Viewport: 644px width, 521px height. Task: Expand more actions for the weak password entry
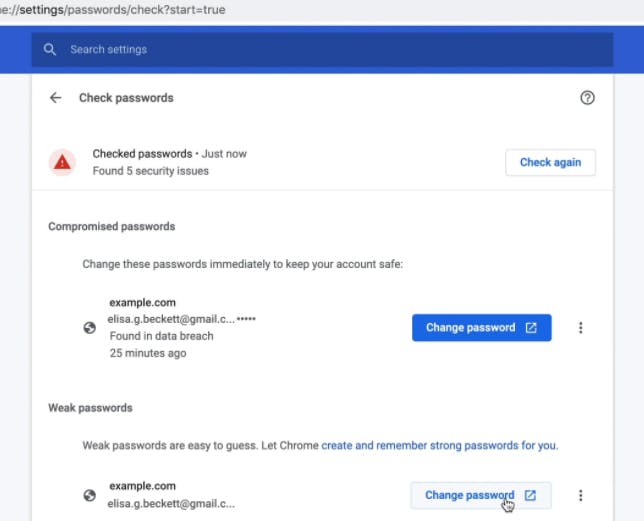click(581, 495)
